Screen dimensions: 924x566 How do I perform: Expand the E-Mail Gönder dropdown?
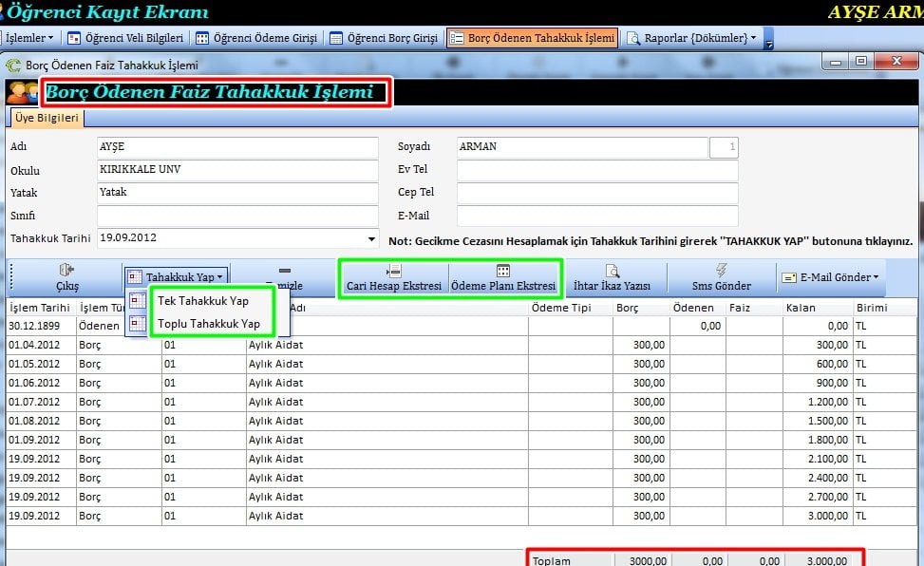[x=829, y=277]
